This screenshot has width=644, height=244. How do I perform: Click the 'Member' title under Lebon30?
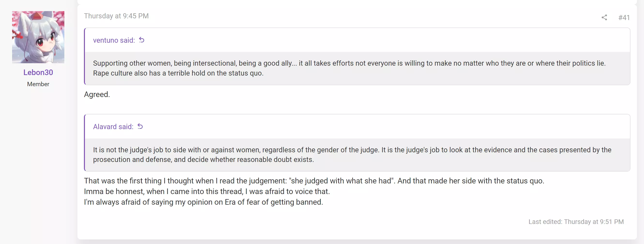[38, 84]
